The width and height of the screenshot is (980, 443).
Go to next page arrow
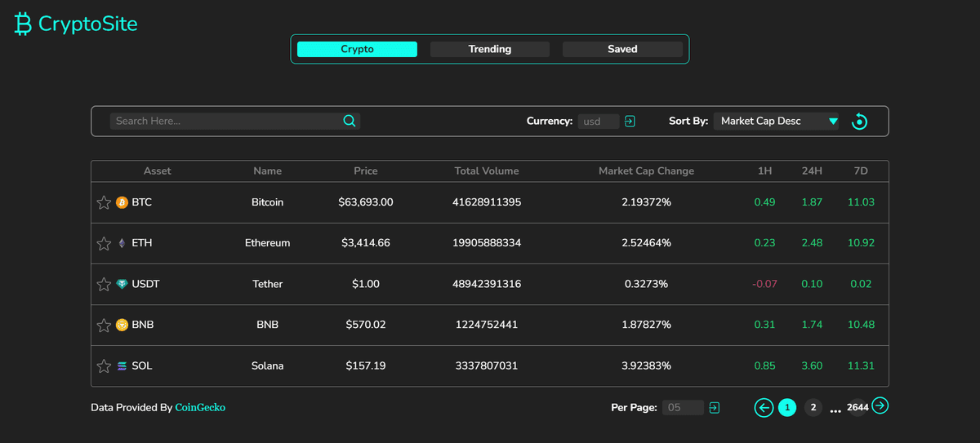880,405
